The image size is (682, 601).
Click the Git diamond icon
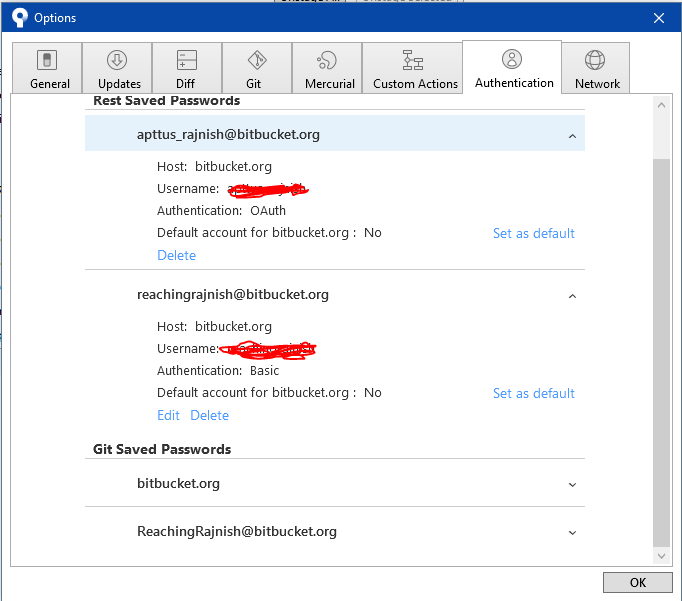tap(257, 60)
